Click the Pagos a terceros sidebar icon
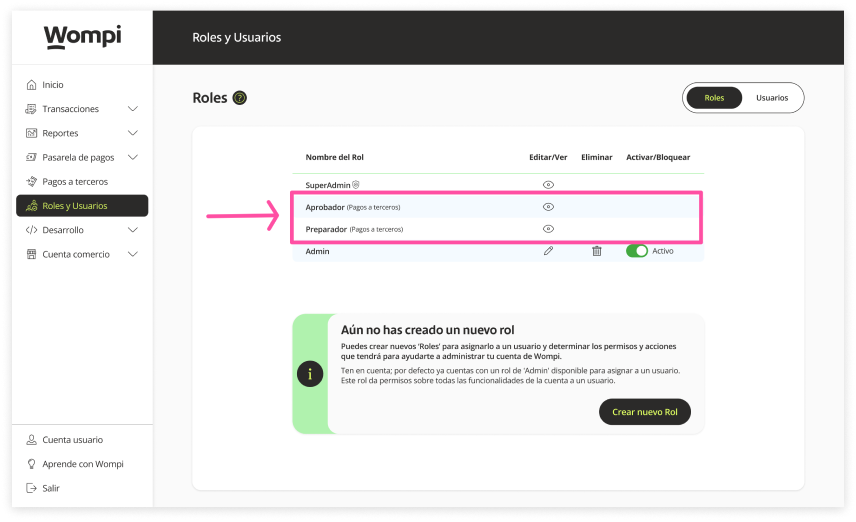The height and width of the screenshot is (522, 856). 32,182
